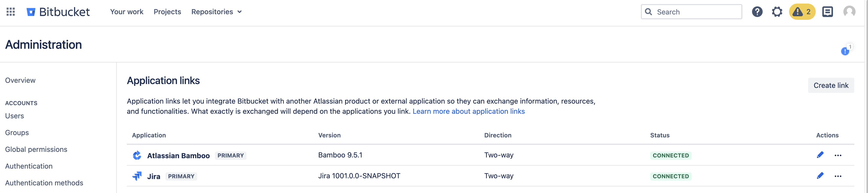This screenshot has height=193, width=868.
Task: Open the help question mark icon
Action: click(757, 12)
